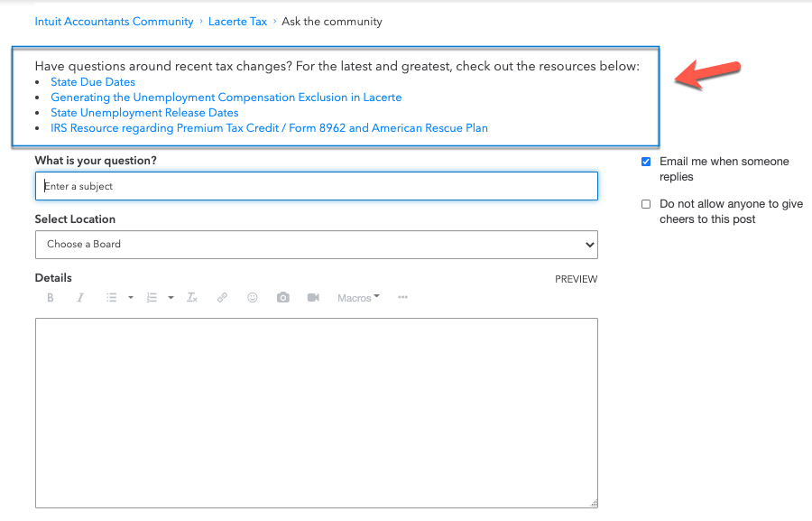
Task: Insert a numbered list
Action: pos(152,298)
